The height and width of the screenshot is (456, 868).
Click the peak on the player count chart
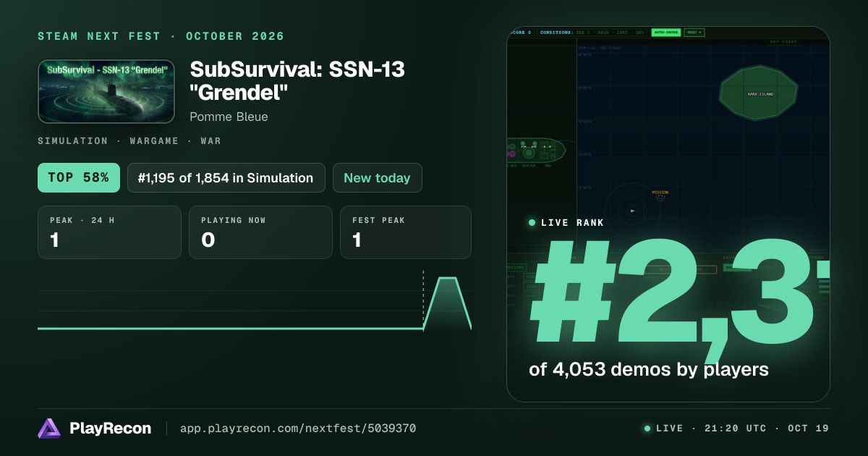coord(447,278)
